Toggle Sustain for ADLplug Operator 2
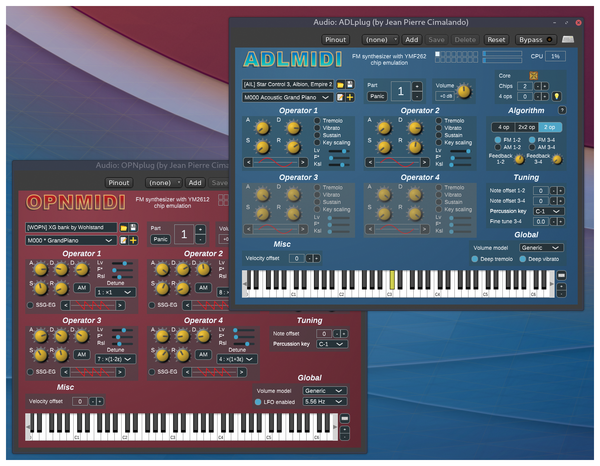600x466 pixels. click(439, 135)
